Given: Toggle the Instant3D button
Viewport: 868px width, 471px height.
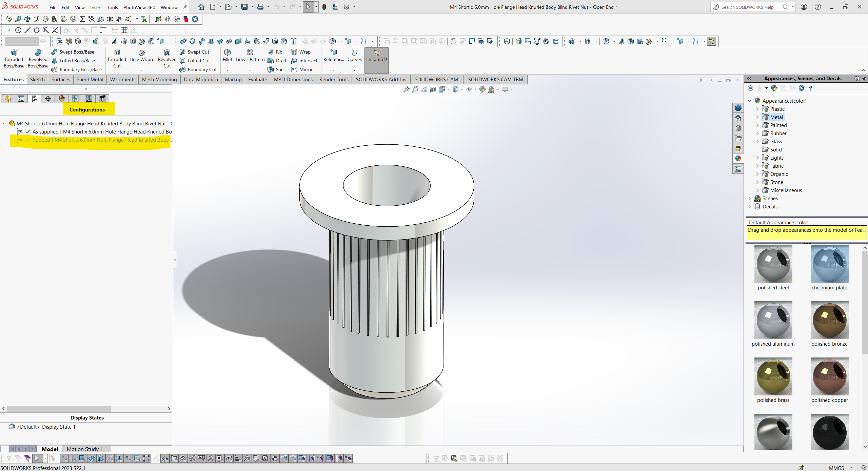Looking at the screenshot, I should click(x=376, y=56).
